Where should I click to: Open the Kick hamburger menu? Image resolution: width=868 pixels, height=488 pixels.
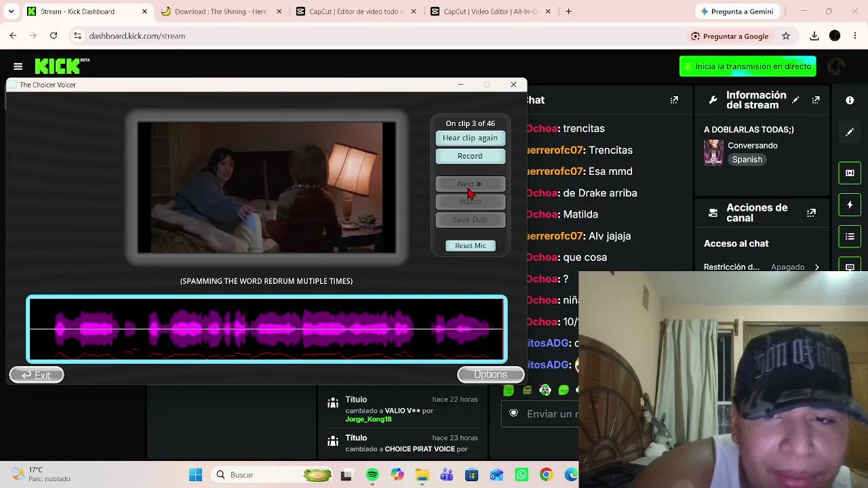click(x=18, y=66)
